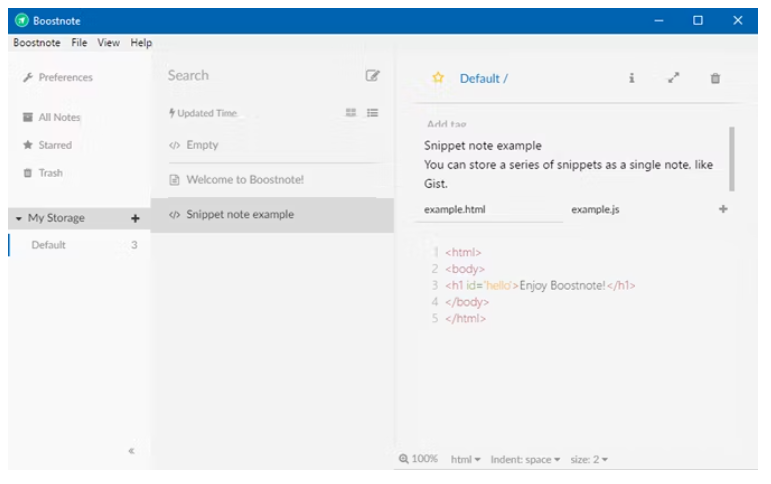Open the size: 2 dropdown
The image size is (771, 484).
point(589,459)
